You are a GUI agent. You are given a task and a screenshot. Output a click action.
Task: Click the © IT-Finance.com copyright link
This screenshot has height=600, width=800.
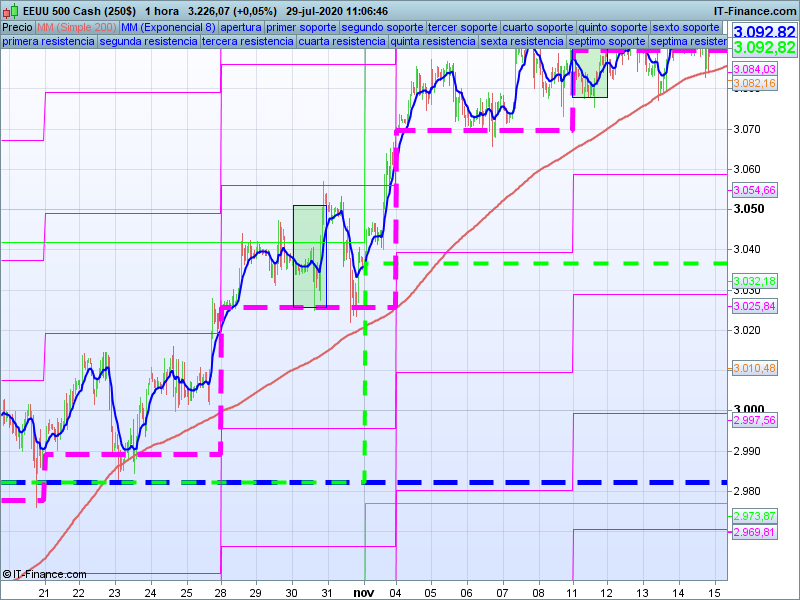point(45,574)
